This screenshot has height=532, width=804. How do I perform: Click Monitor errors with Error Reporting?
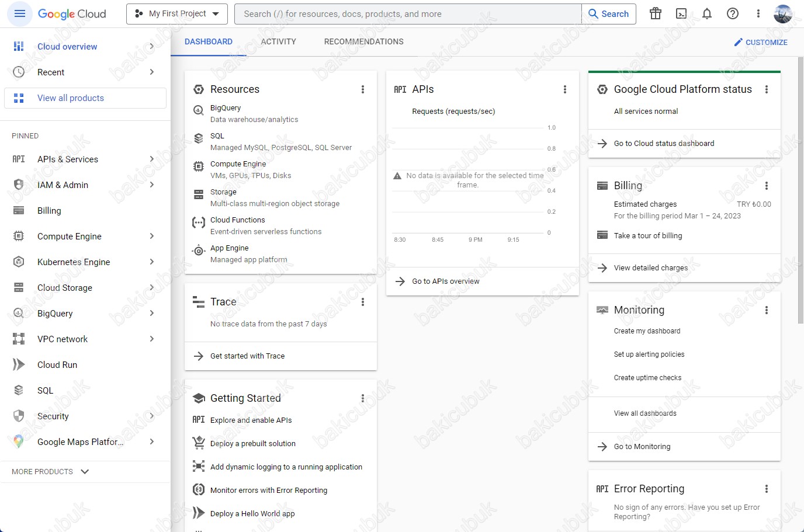(269, 491)
